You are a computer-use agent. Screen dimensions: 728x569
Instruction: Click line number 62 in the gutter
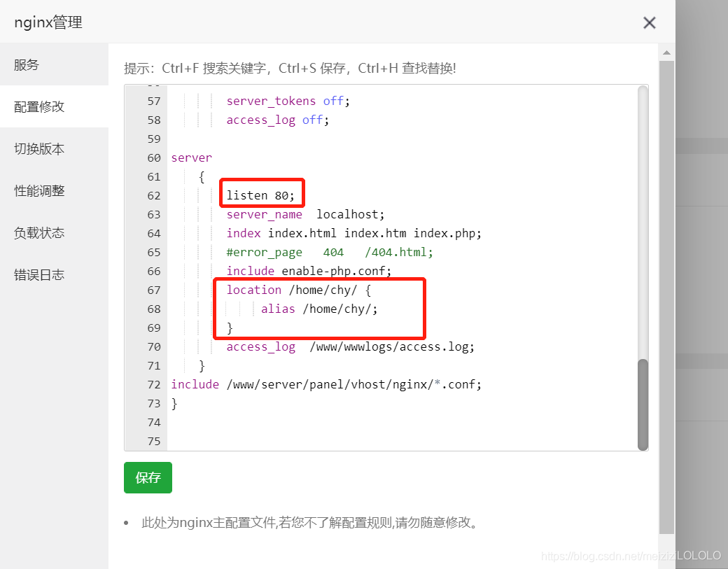154,196
